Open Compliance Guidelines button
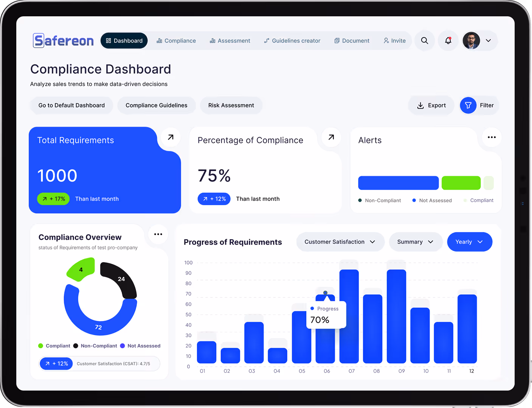This screenshot has height=408, width=532. click(157, 105)
